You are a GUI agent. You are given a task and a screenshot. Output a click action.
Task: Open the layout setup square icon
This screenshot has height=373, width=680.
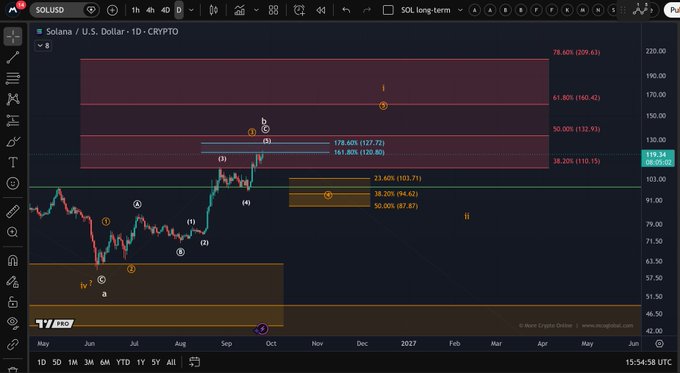click(x=388, y=10)
